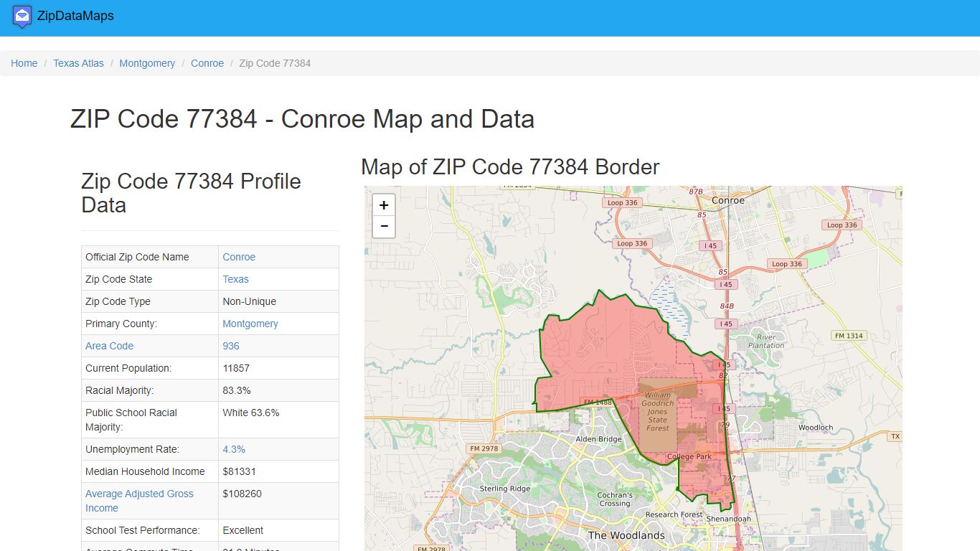
Task: Open the ZipDataMaps brand link
Action: [x=75, y=16]
